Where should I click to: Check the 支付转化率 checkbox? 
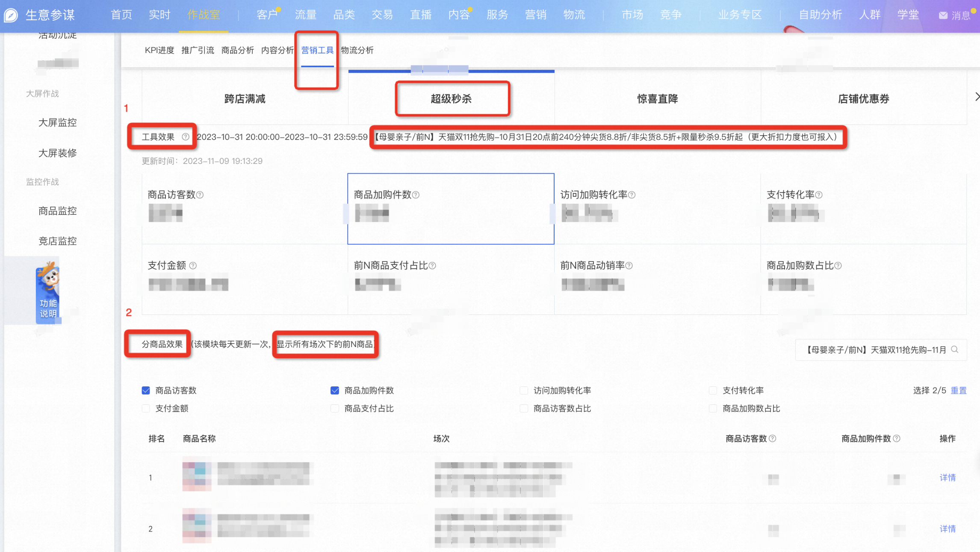(x=713, y=391)
